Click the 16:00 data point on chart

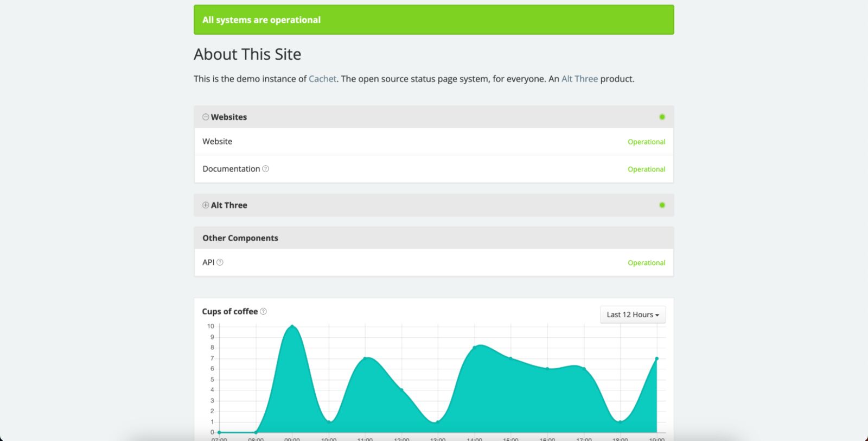pyautogui.click(x=547, y=369)
